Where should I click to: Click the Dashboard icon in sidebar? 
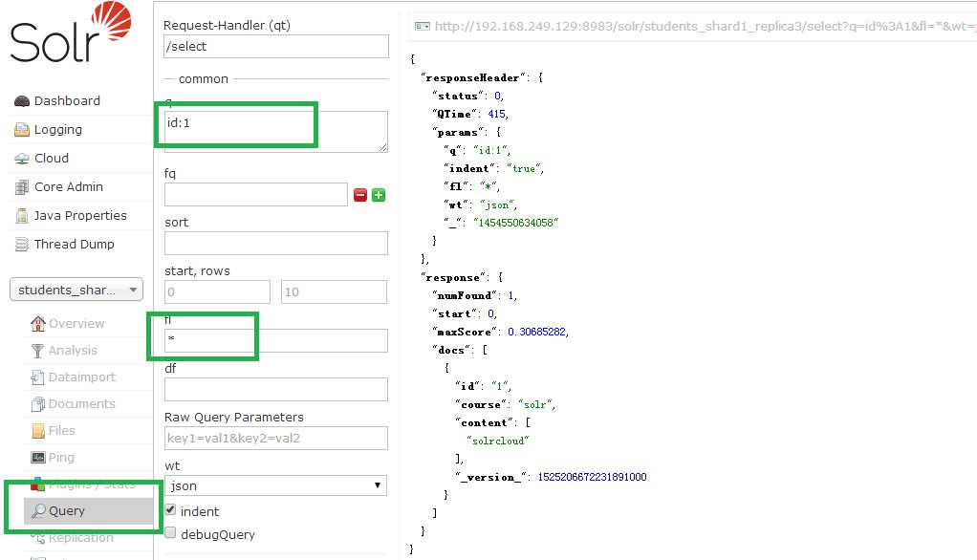(x=22, y=101)
